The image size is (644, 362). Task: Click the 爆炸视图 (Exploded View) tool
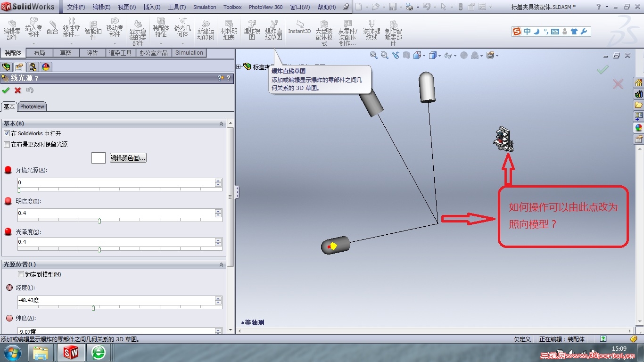click(252, 30)
